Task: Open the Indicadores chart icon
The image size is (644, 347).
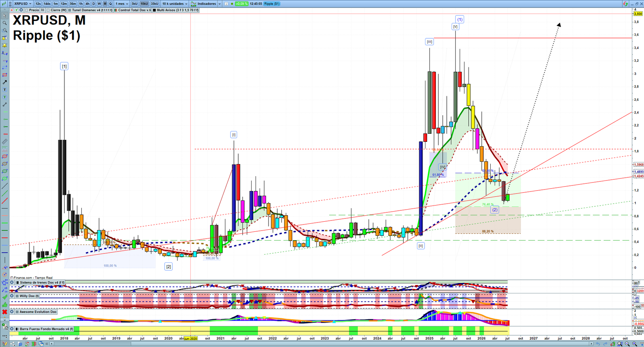Action: pyautogui.click(x=194, y=4)
